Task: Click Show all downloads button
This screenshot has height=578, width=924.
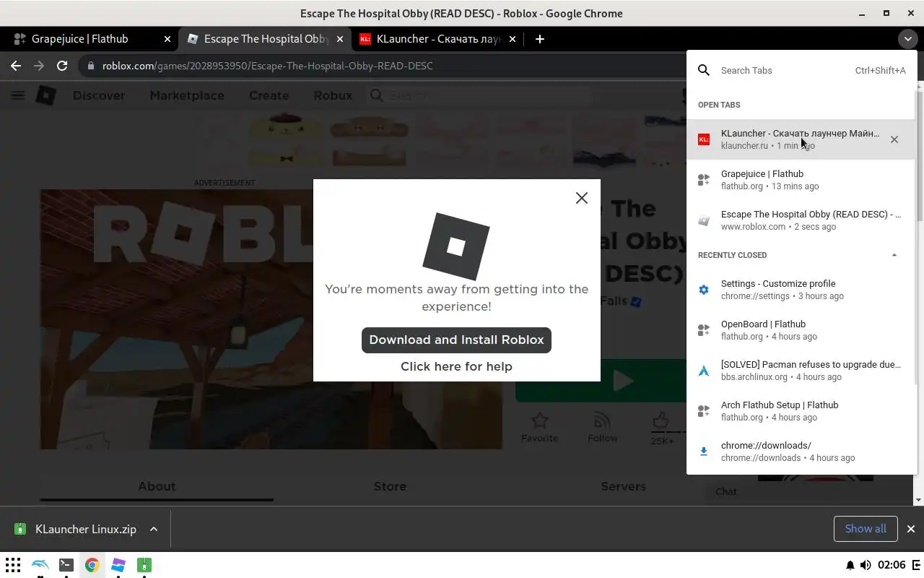Action: pos(865,529)
